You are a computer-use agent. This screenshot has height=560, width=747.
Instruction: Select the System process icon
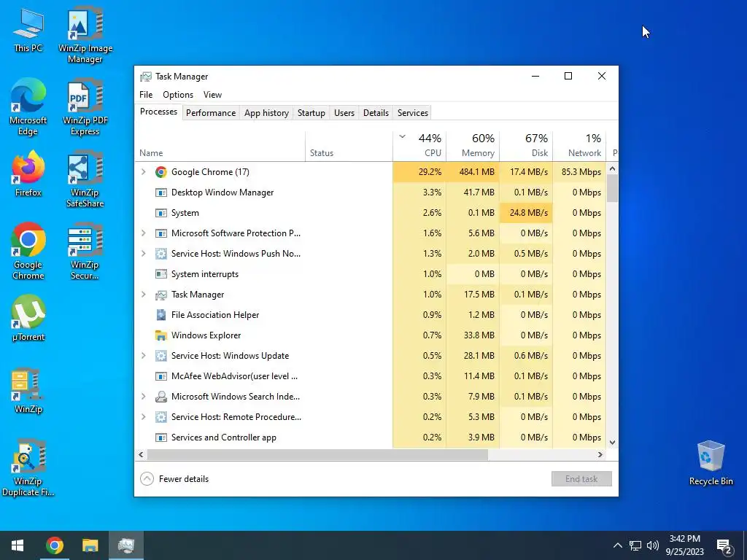pyautogui.click(x=161, y=213)
